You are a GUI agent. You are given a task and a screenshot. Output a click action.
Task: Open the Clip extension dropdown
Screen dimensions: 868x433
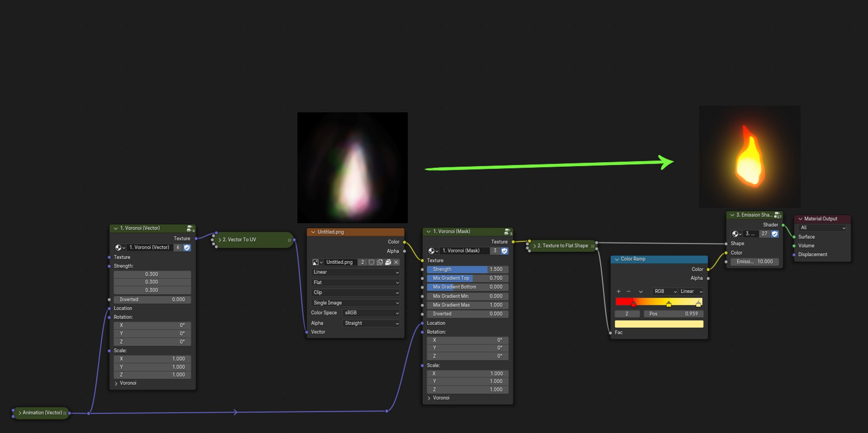pyautogui.click(x=355, y=292)
